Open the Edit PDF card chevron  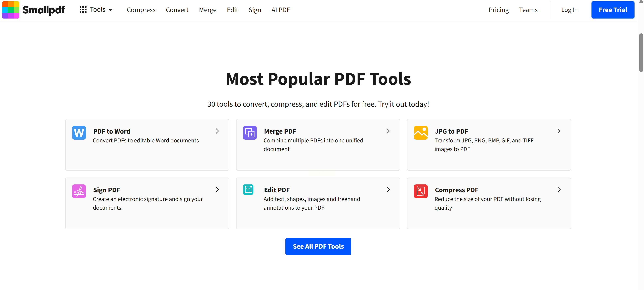point(388,190)
